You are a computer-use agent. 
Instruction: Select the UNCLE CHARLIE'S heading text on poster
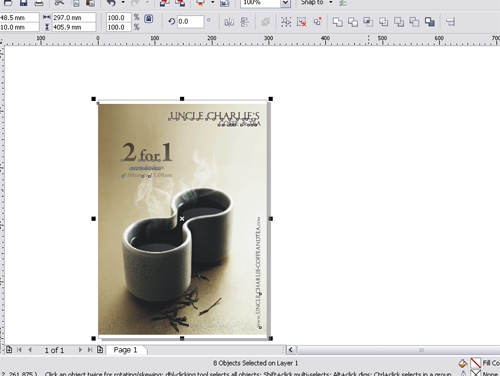[x=214, y=116]
